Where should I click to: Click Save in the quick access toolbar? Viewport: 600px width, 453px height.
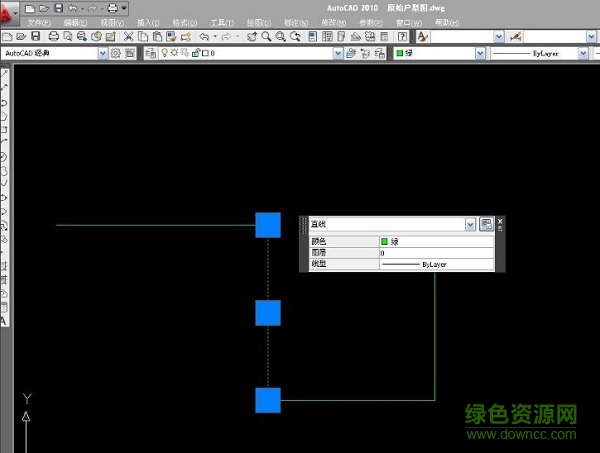click(59, 8)
